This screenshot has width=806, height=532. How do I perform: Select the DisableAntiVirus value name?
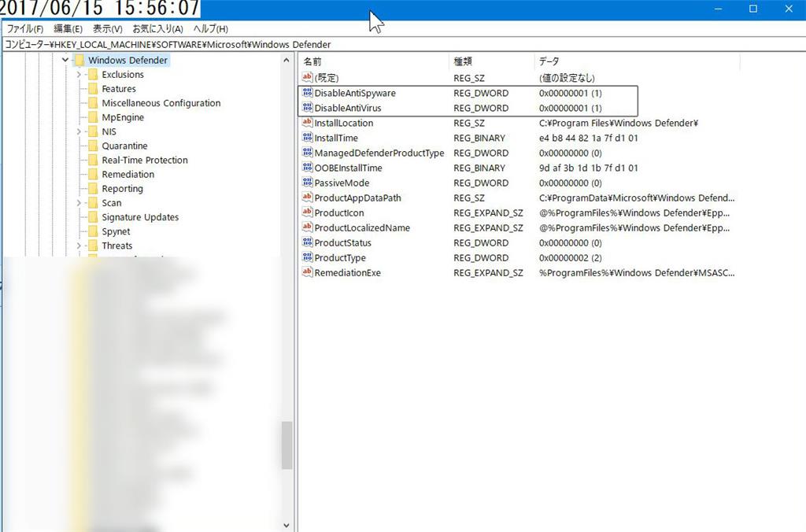[x=348, y=108]
